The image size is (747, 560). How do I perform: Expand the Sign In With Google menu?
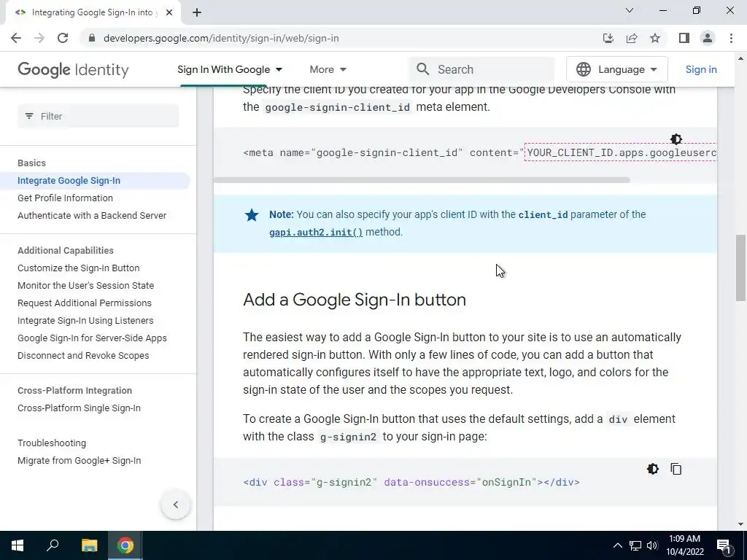(230, 69)
